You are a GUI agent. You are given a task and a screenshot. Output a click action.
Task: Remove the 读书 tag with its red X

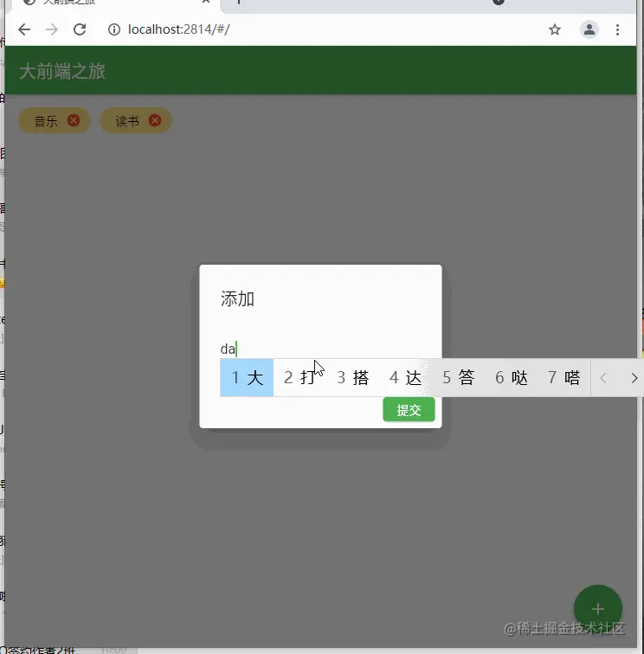155,120
